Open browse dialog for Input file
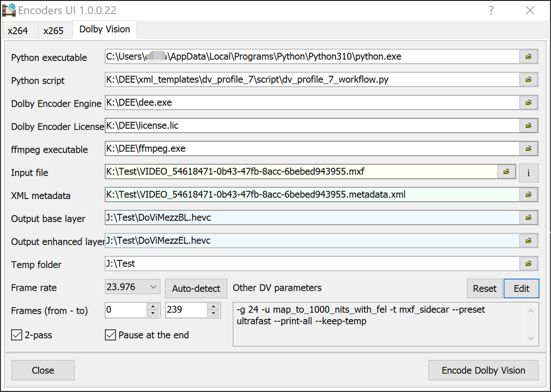This screenshot has width=551, height=392. click(x=506, y=172)
